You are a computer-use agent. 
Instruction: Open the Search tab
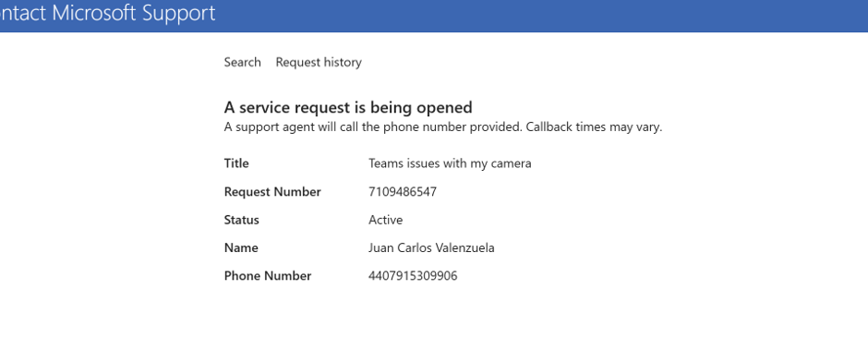243,63
